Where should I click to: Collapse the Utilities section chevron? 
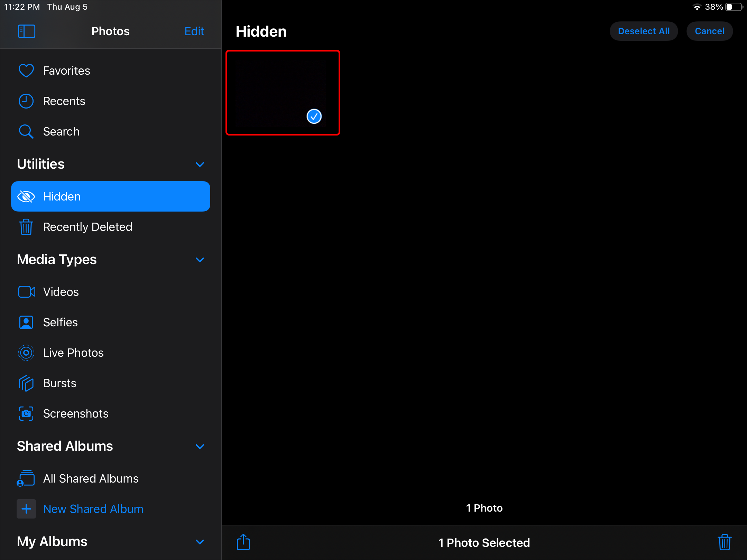click(x=200, y=164)
